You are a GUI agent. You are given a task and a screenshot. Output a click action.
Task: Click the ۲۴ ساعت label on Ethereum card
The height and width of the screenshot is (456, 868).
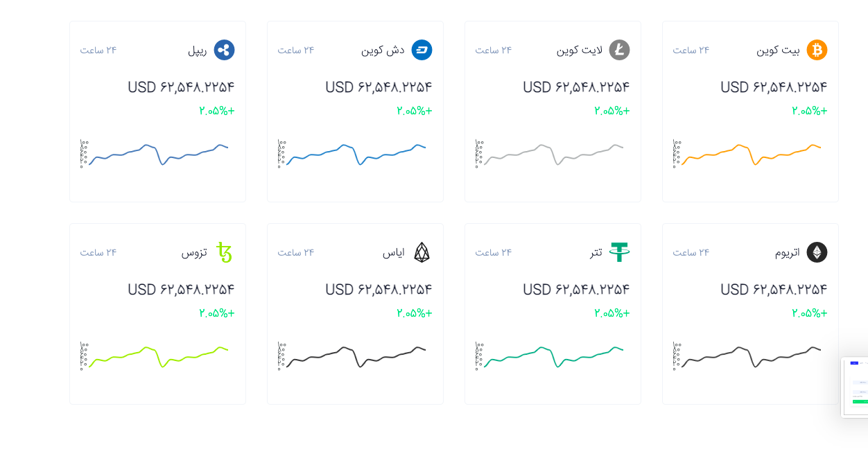click(x=691, y=253)
